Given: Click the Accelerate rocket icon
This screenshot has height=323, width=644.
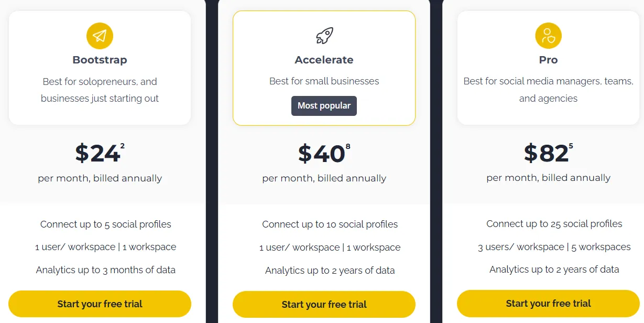Looking at the screenshot, I should (324, 36).
